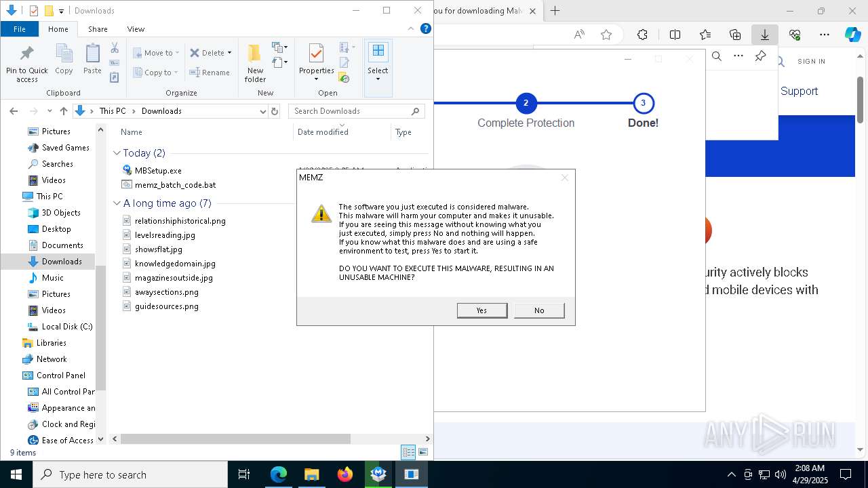Click the Edit icon in Open group

click(344, 63)
